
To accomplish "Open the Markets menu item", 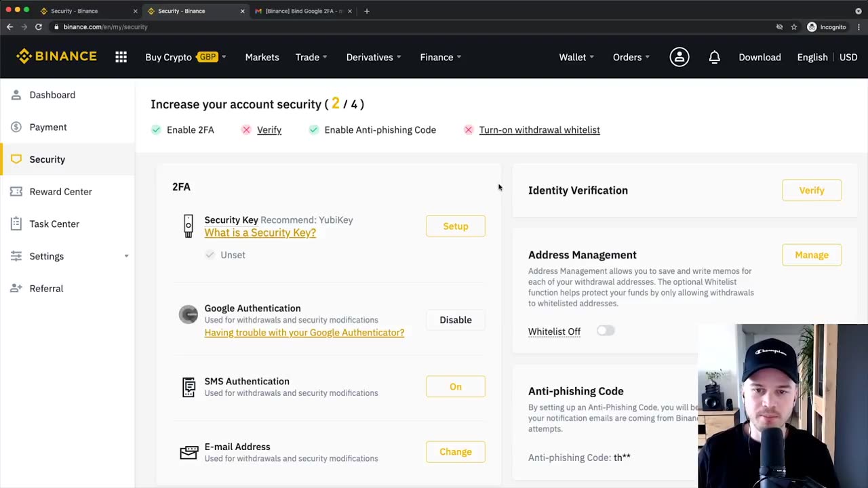I will tap(262, 58).
